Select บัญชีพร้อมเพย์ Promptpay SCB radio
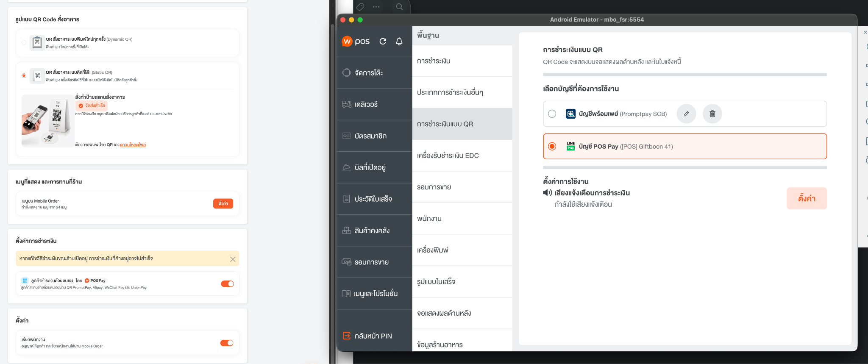 tap(552, 114)
